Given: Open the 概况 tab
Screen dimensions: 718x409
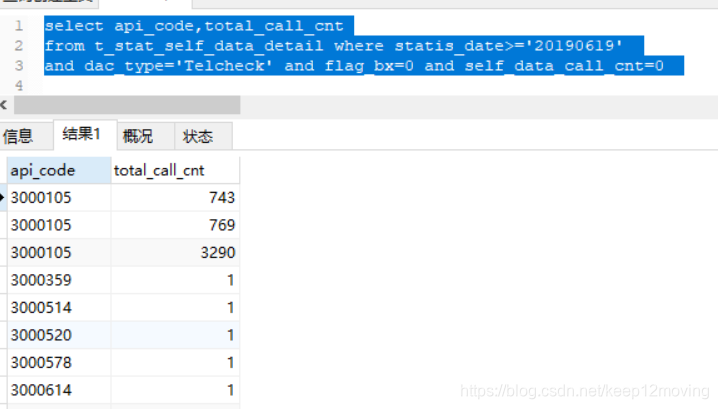Looking at the screenshot, I should coord(146,136).
